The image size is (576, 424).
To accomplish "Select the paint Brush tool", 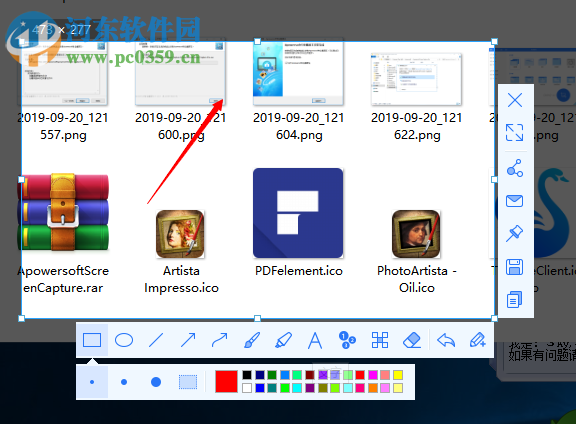I will coord(252,340).
